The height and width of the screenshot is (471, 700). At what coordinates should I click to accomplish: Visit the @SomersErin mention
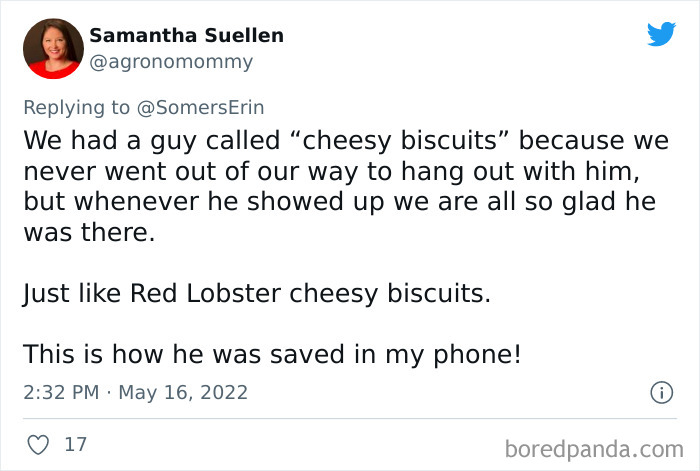[x=200, y=108]
